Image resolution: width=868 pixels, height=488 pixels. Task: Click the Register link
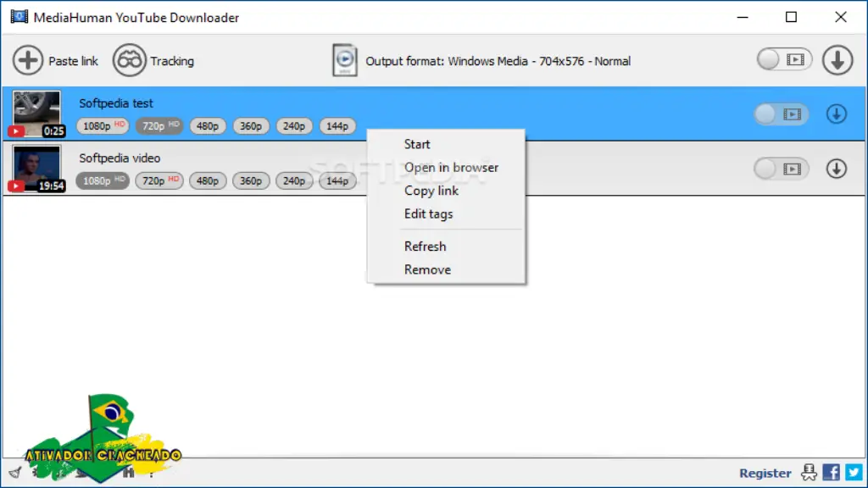pyautogui.click(x=765, y=473)
